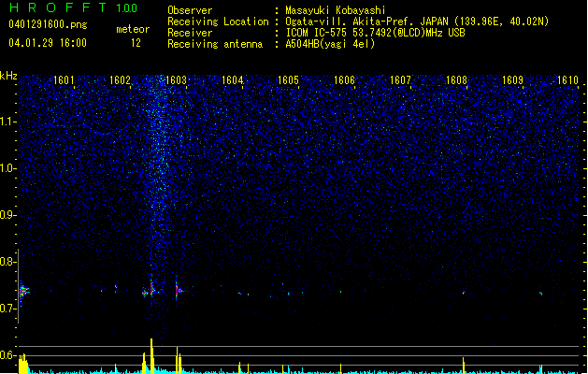588x374 pixels.
Task: Click the 1609 time marker
Action: pyautogui.click(x=512, y=80)
